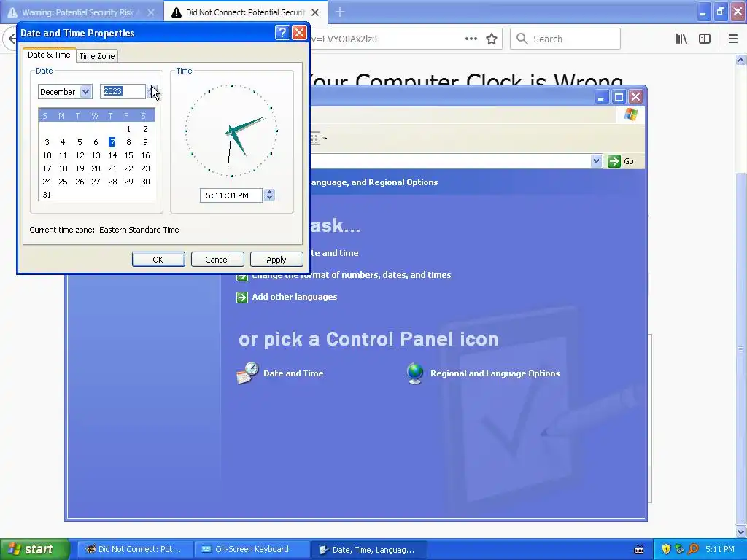Click Cancel in Date and Time Properties

[x=217, y=260]
